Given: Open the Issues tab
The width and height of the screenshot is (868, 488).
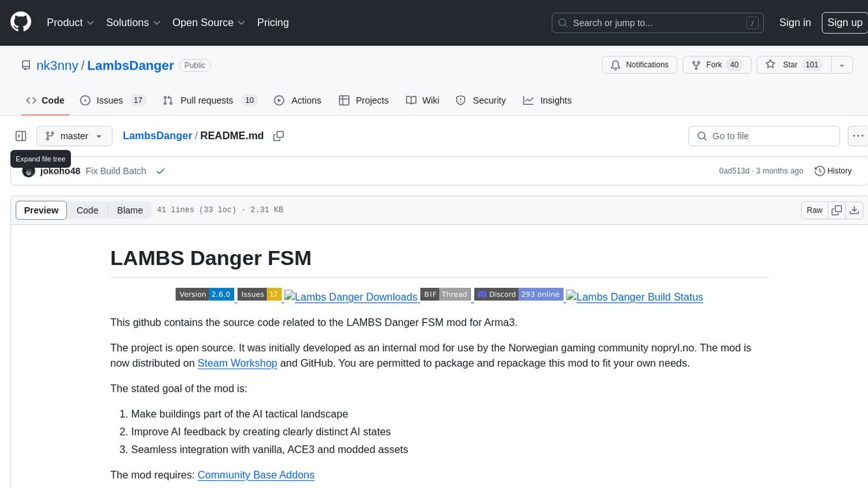Looking at the screenshot, I should pyautogui.click(x=113, y=100).
